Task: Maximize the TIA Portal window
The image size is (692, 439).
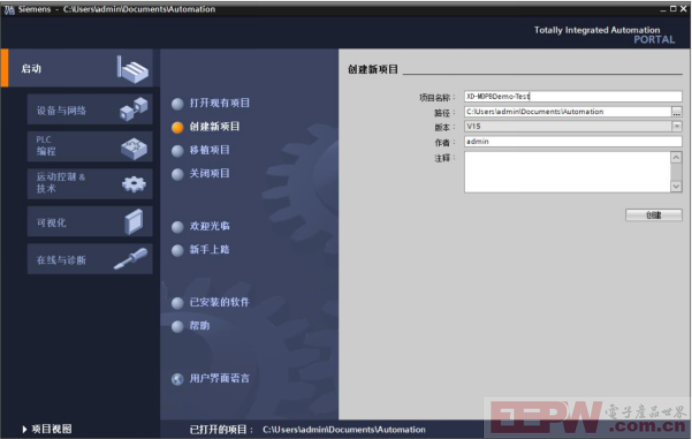Action: tap(673, 9)
